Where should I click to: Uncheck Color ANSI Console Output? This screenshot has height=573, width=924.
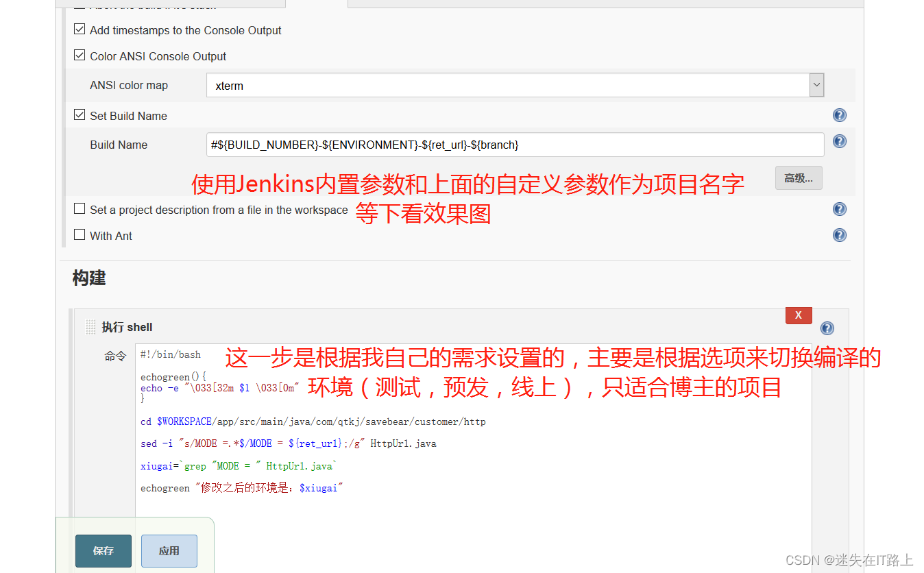point(80,55)
